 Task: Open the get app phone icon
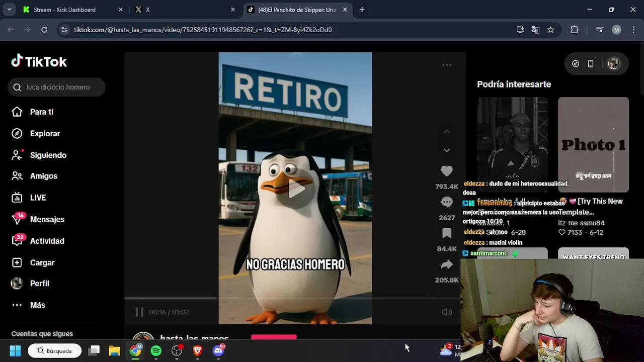point(591,64)
